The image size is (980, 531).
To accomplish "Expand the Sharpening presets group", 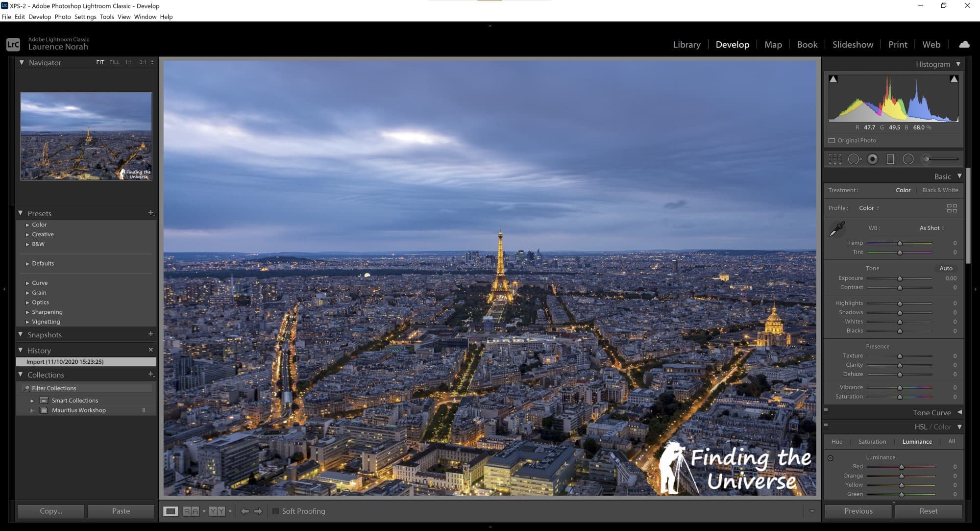I will pyautogui.click(x=27, y=312).
